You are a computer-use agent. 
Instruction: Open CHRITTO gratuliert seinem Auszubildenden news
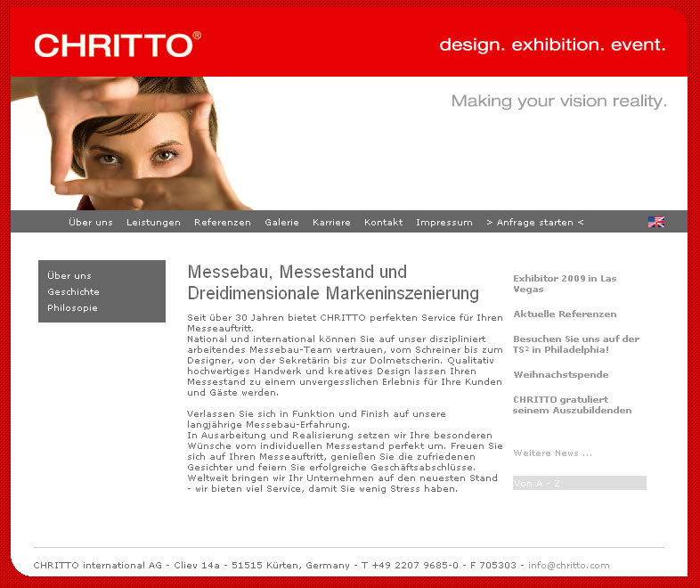pos(572,405)
